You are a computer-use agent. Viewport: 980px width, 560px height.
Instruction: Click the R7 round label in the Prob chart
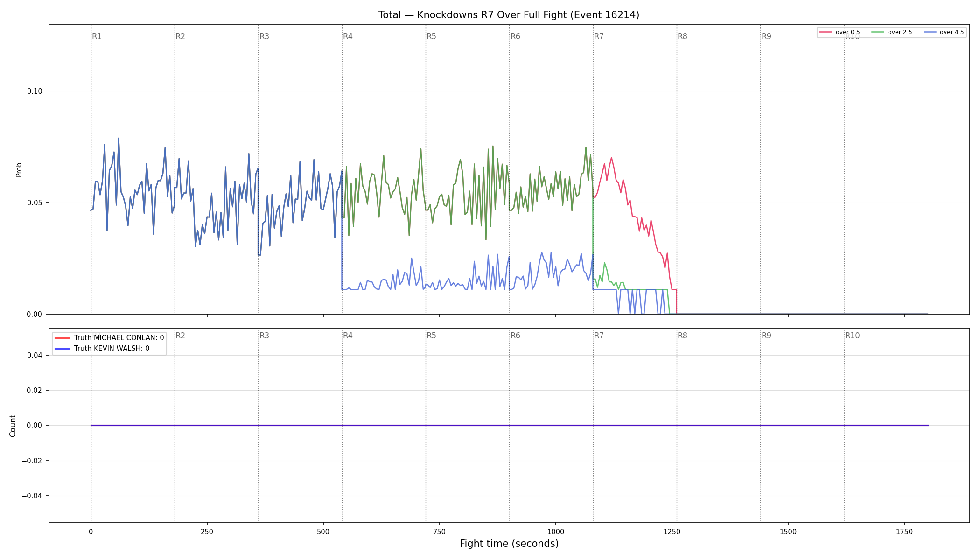tap(599, 36)
